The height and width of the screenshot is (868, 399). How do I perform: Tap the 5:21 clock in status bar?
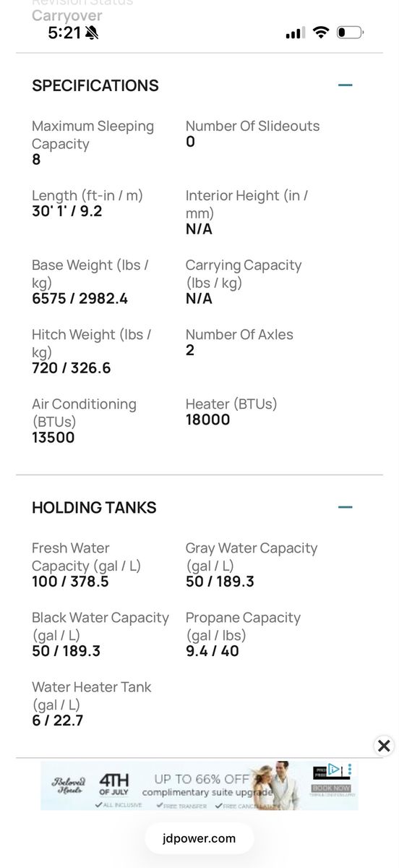[x=64, y=33]
